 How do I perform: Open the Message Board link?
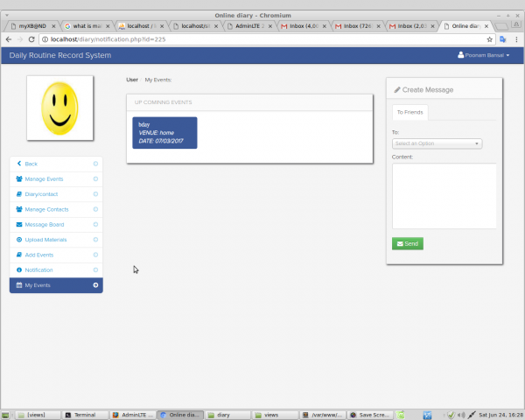click(x=45, y=224)
